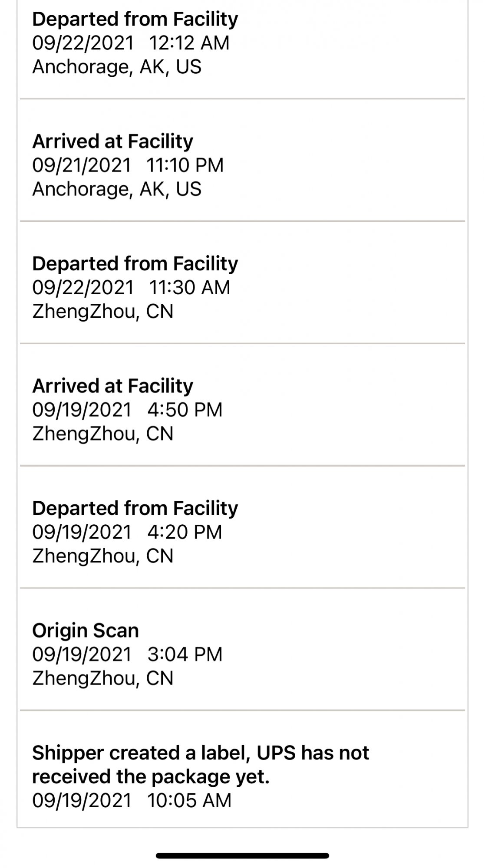
Task: Tap the Anchorage, AK, US location under Arrived
Action: pyautogui.click(x=117, y=189)
